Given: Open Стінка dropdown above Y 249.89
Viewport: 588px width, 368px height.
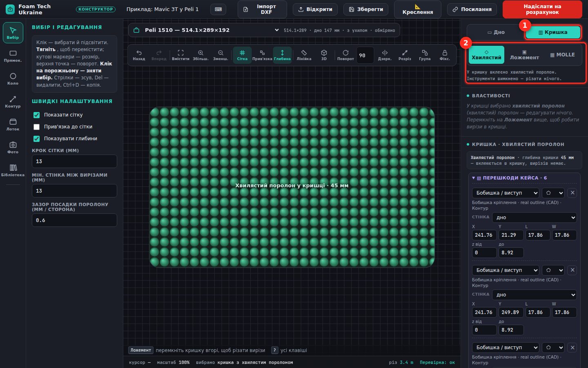Looking at the screenshot, I should point(535,295).
